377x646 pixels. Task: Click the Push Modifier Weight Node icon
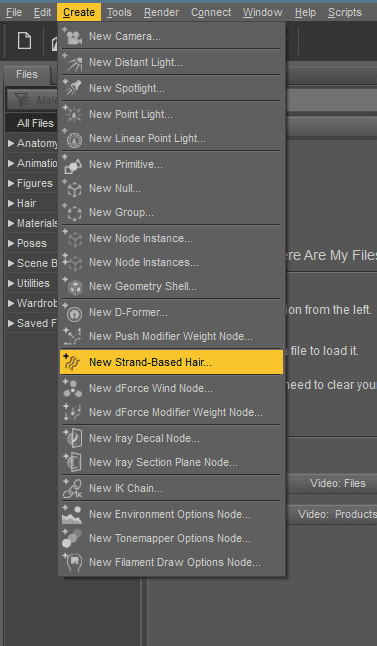73,336
